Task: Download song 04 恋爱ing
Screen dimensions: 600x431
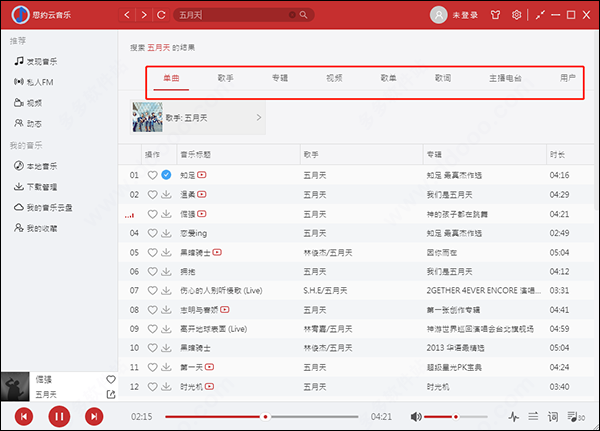Action: click(166, 233)
